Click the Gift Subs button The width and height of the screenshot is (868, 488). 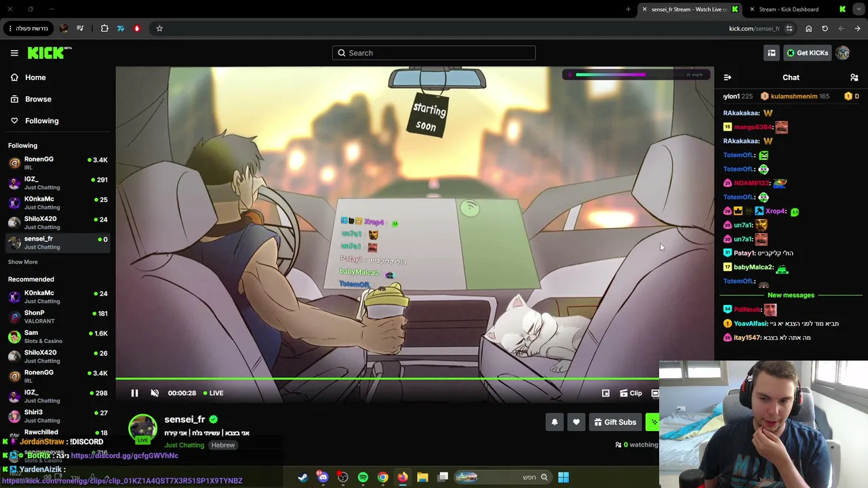coord(615,422)
